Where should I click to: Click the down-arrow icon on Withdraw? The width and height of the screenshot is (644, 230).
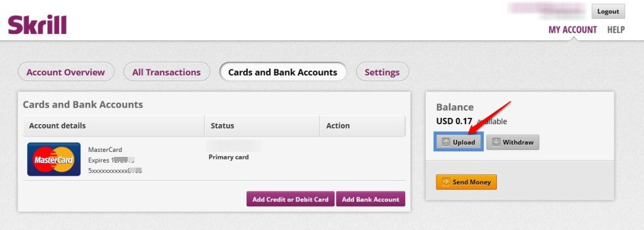[x=496, y=142]
